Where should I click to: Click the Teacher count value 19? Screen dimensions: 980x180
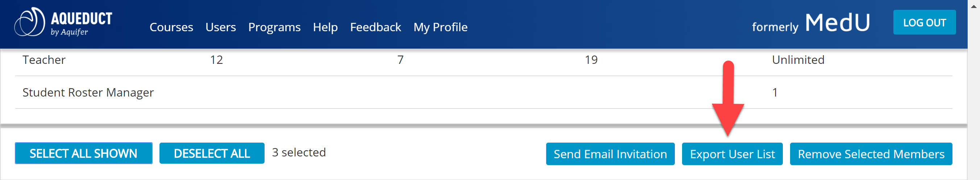(x=591, y=60)
